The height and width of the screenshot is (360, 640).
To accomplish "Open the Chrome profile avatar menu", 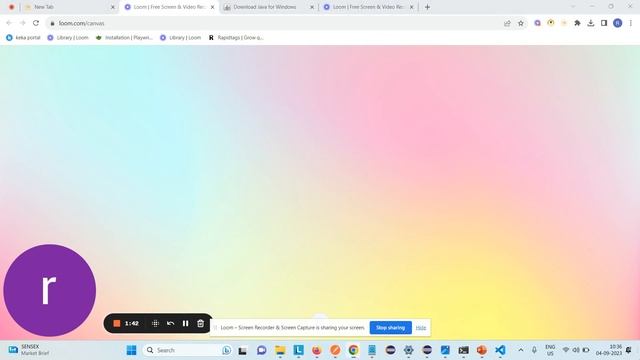I will click(x=618, y=23).
